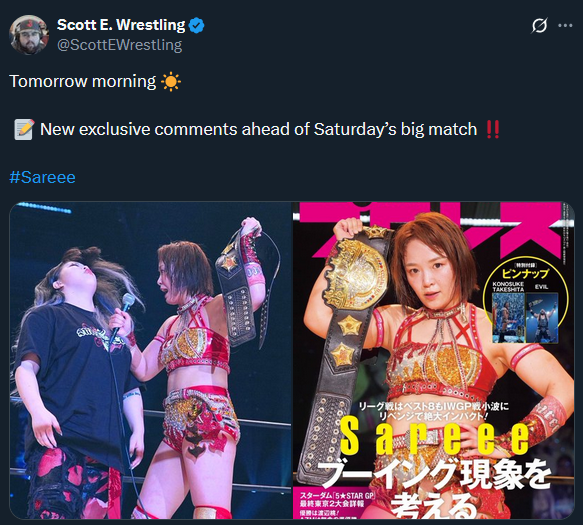The width and height of the screenshot is (583, 525).
Task: Click the "New exclusive comments" tweet line
Action: click(x=258, y=129)
